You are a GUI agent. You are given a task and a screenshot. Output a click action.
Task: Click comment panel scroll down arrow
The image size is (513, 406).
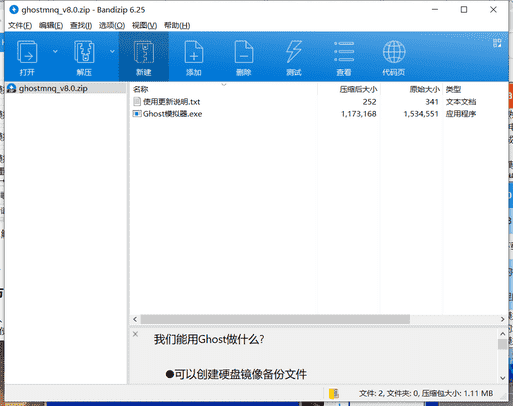[503, 378]
